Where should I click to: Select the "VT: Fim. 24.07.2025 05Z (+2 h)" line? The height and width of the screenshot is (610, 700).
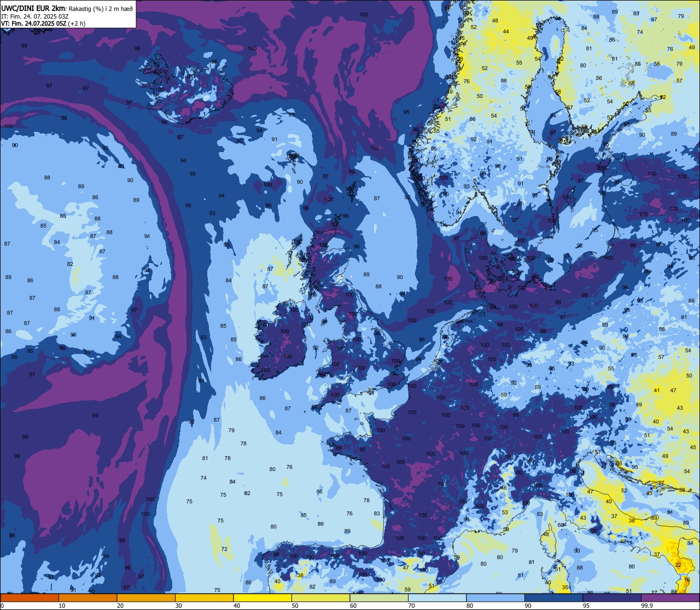tap(43, 24)
